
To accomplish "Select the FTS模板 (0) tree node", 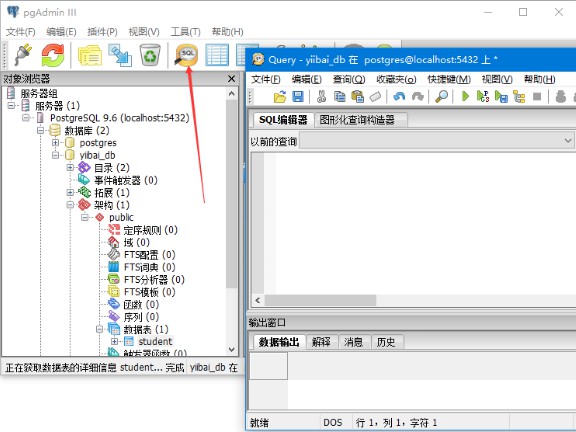I will tap(150, 292).
